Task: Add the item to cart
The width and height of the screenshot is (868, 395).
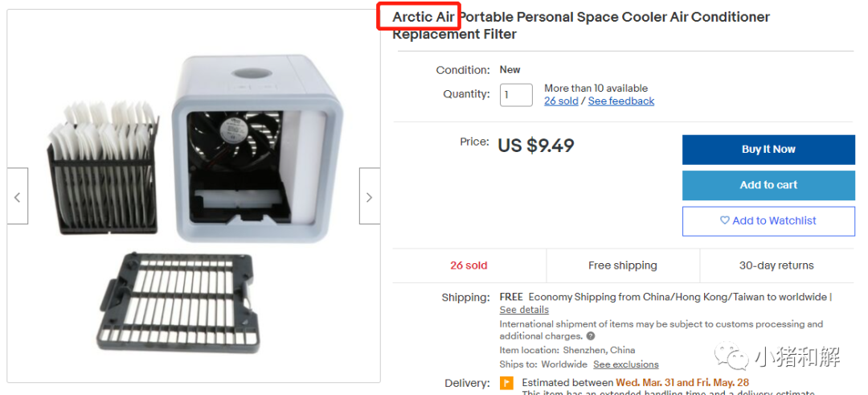Action: 768,185
